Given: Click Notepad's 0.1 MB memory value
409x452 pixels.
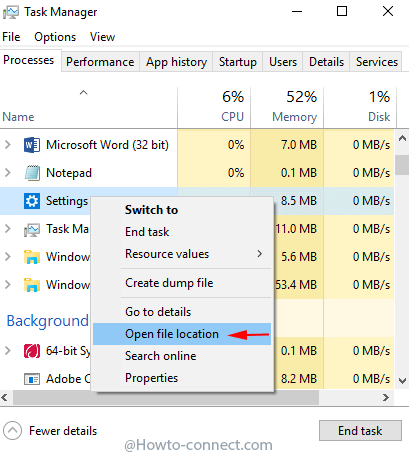Looking at the screenshot, I should pos(299,173).
